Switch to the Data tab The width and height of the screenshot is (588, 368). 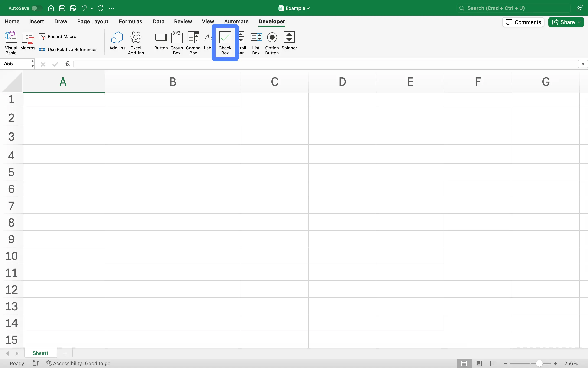tap(158, 21)
